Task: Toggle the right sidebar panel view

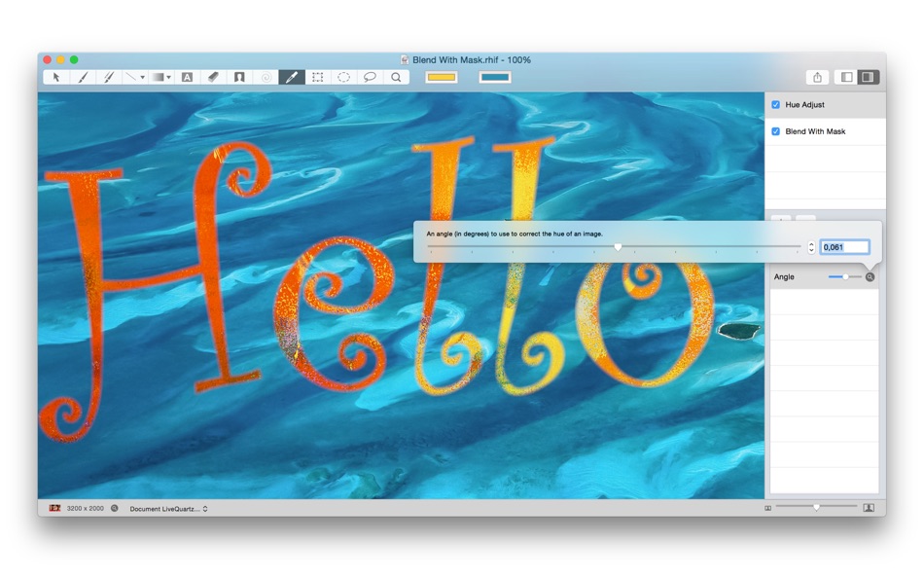Action: (x=868, y=77)
